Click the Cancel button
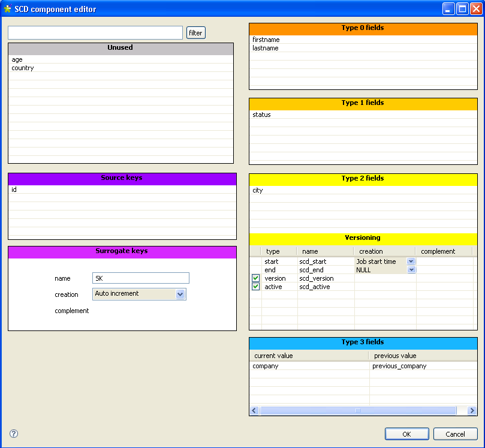Screen dimensions: 485x448 point(455,434)
